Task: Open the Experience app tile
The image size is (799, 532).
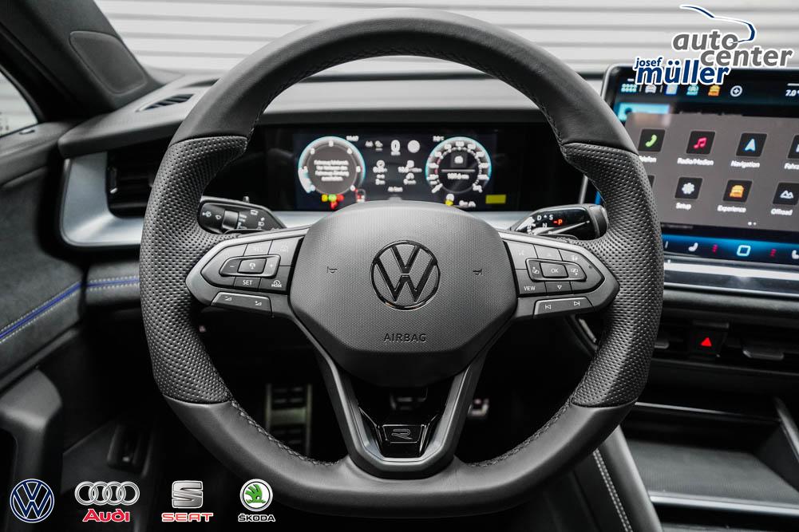Action: point(737,191)
